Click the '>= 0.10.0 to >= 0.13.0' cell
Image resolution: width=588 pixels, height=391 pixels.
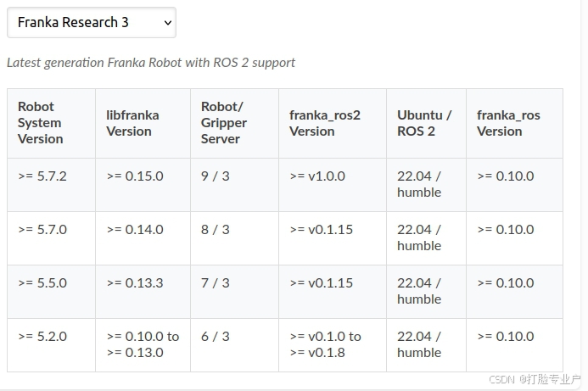(x=143, y=344)
